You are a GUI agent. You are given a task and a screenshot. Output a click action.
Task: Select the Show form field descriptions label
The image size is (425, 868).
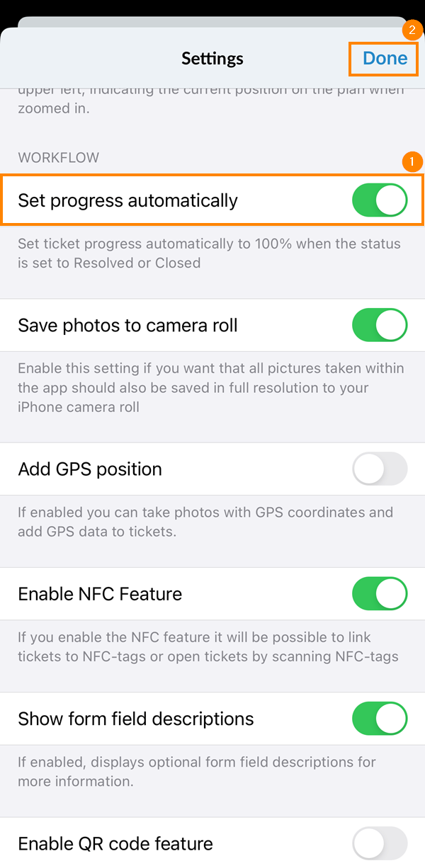coord(136,719)
